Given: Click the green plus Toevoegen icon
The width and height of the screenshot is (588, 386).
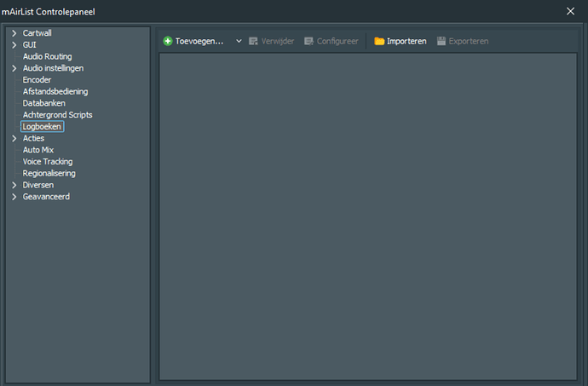Looking at the screenshot, I should (x=168, y=41).
